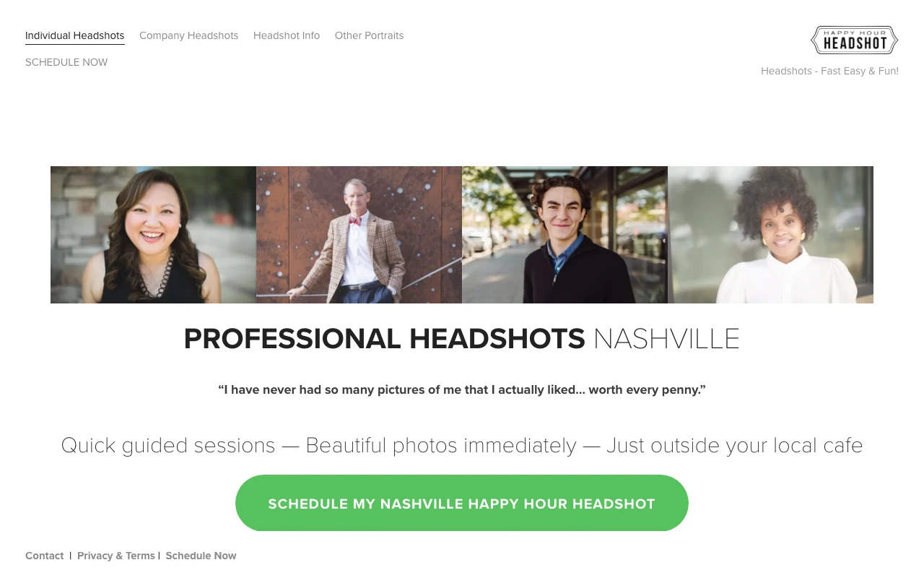Select the young man in dark sweater photo
This screenshot has height=578, width=924.
click(565, 235)
